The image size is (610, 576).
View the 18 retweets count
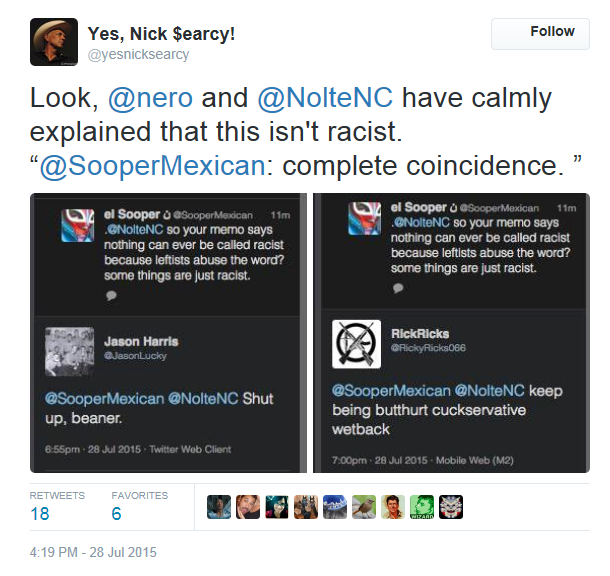tap(40, 513)
